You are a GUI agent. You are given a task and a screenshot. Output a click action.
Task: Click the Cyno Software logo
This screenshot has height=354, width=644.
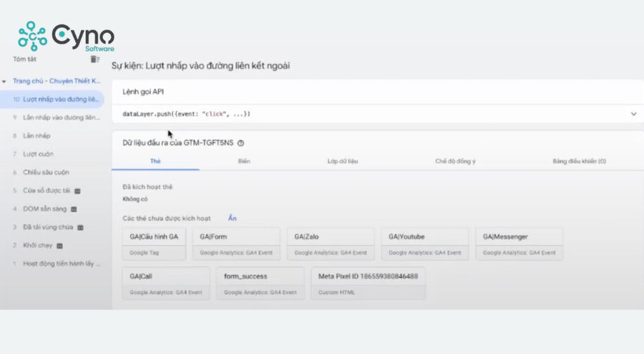click(x=66, y=36)
